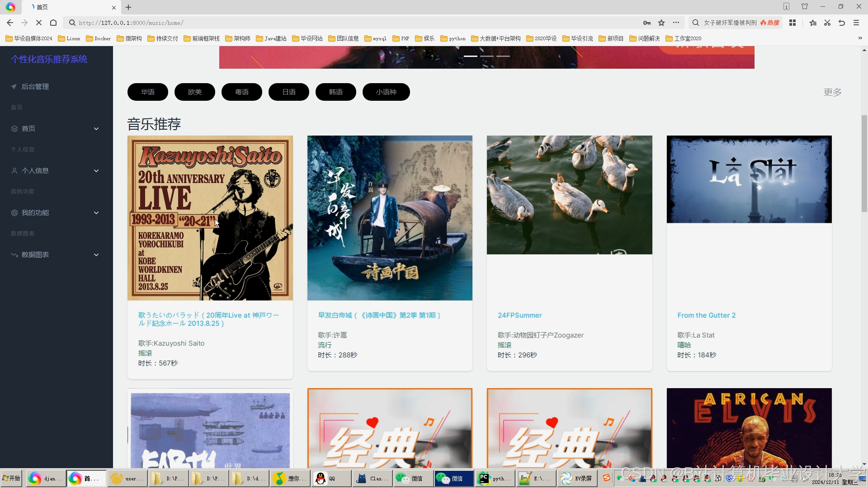The image size is (868, 488).
Task: Click the apps grid icon in toolbar
Action: point(793,23)
